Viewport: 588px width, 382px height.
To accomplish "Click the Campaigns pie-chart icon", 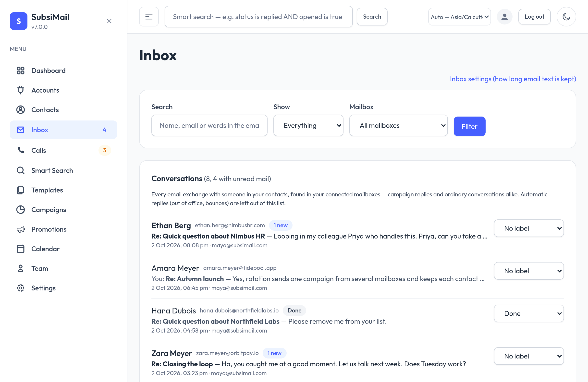I will (21, 209).
